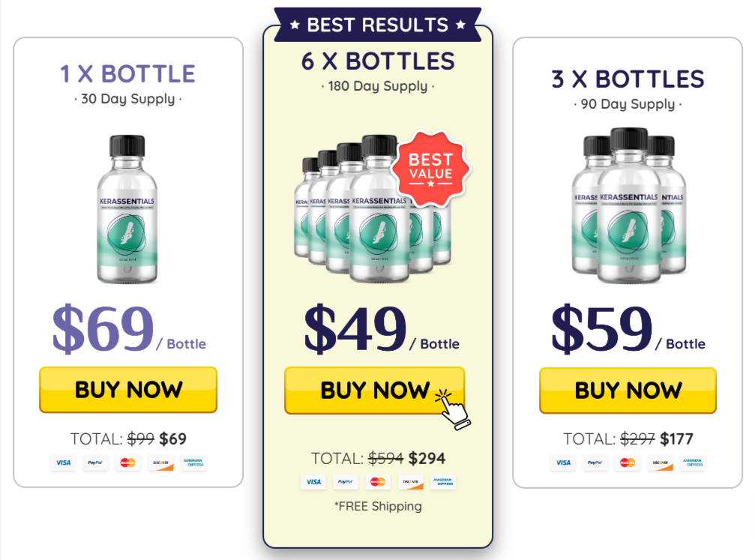Click the Mastercard icon under 1 bottle package
755x560 pixels.
click(127, 463)
